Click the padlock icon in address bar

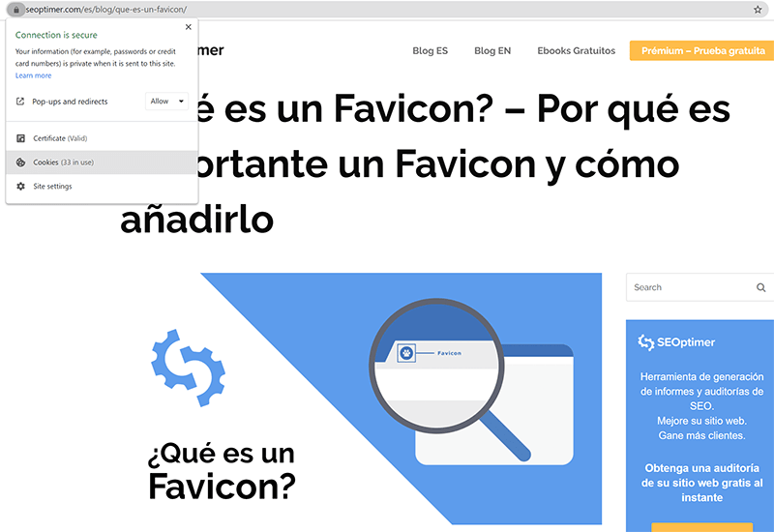click(15, 10)
